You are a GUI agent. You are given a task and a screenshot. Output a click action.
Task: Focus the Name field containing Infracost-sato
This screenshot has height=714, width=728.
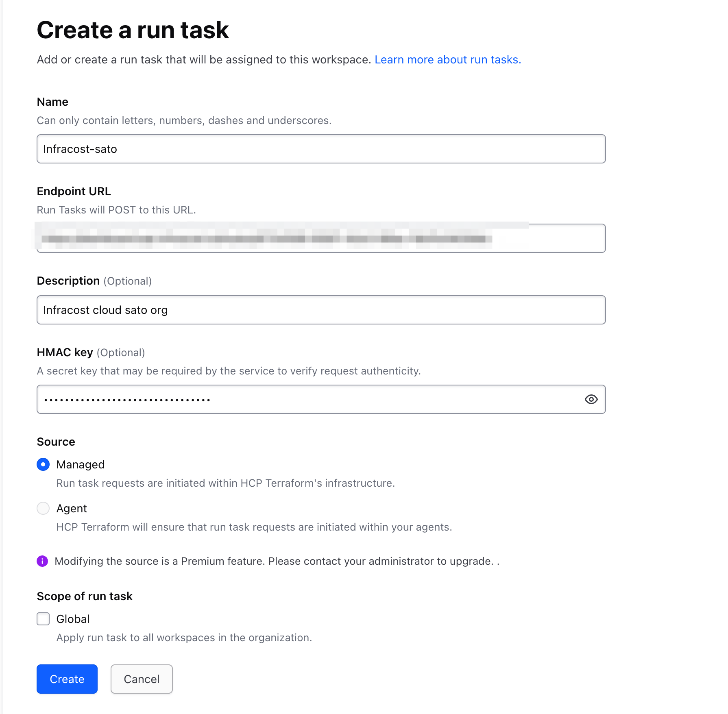coord(321,149)
